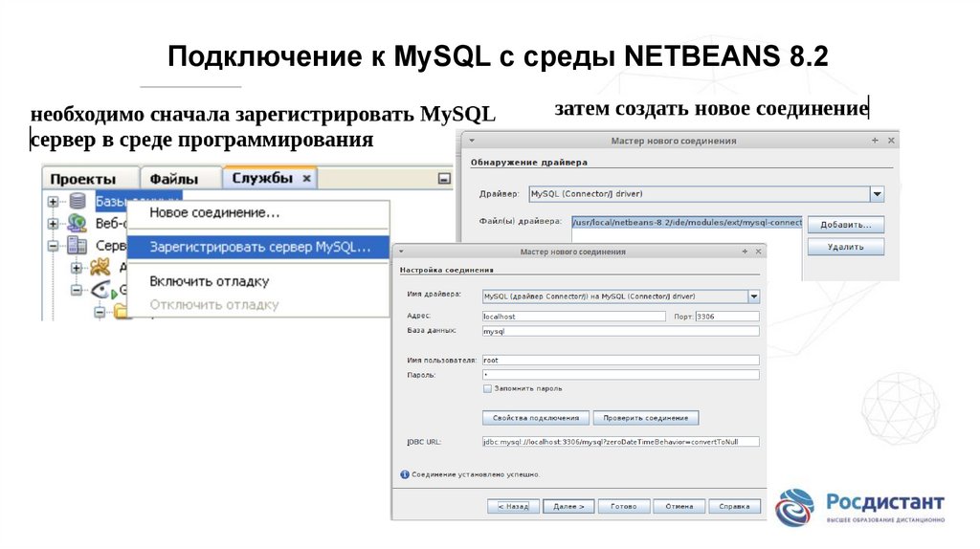Collapse the GlassFish server tree node
Image resolution: width=980 pixels, height=549 pixels.
coord(77,291)
